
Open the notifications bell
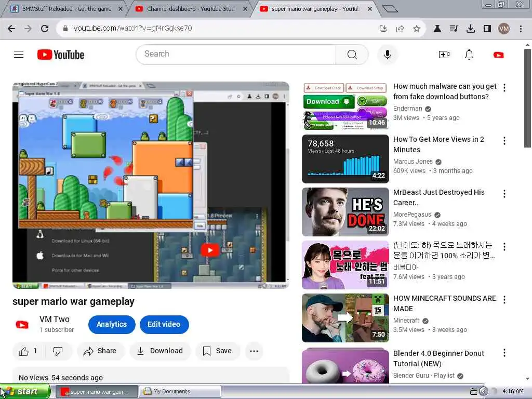pos(469,55)
